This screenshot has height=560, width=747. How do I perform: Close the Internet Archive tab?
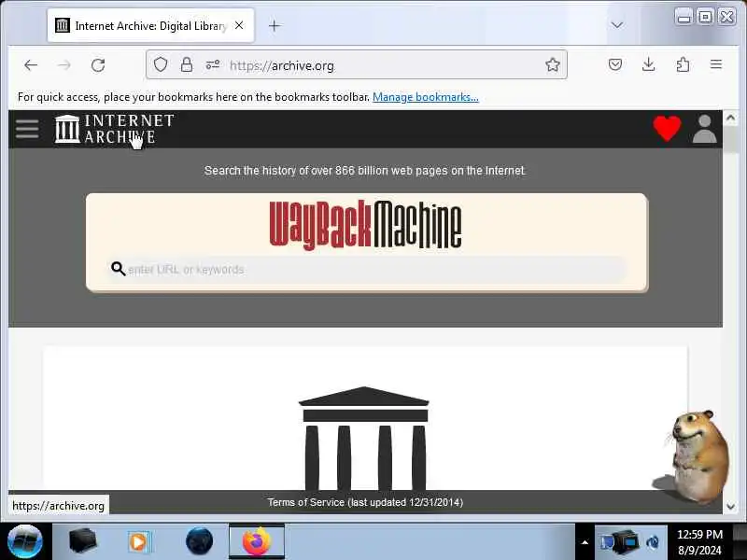coord(239,25)
